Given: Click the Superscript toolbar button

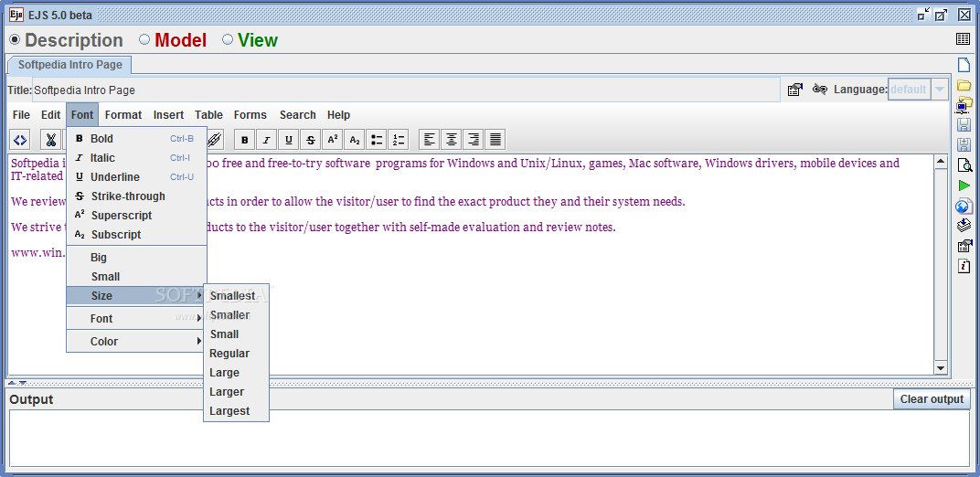Looking at the screenshot, I should click(x=333, y=139).
